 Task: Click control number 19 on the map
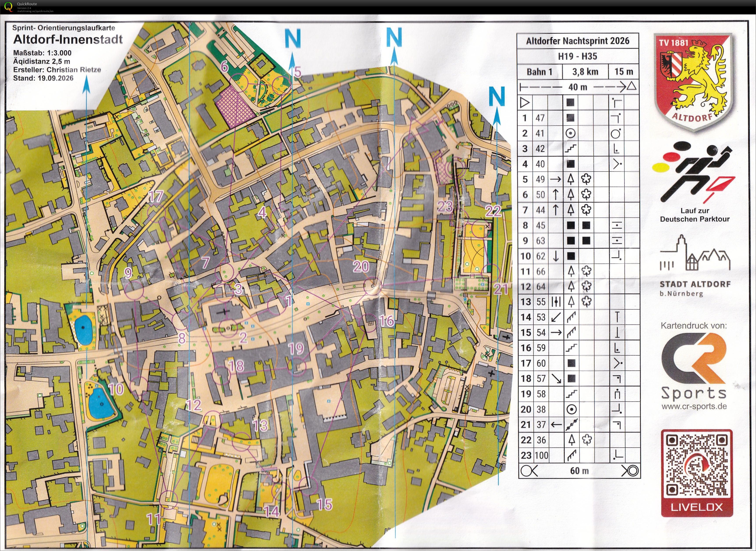coord(296,349)
